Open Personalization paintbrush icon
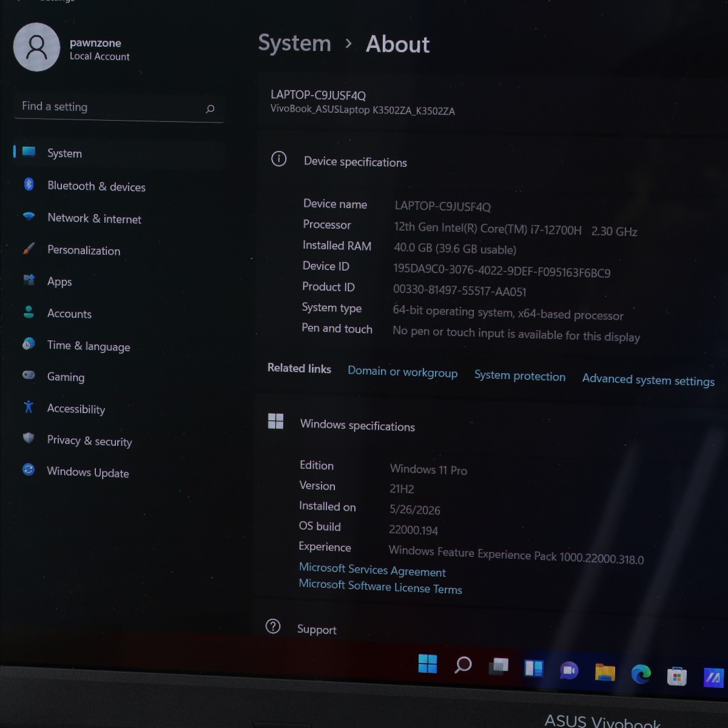Image resolution: width=728 pixels, height=728 pixels. (29, 249)
